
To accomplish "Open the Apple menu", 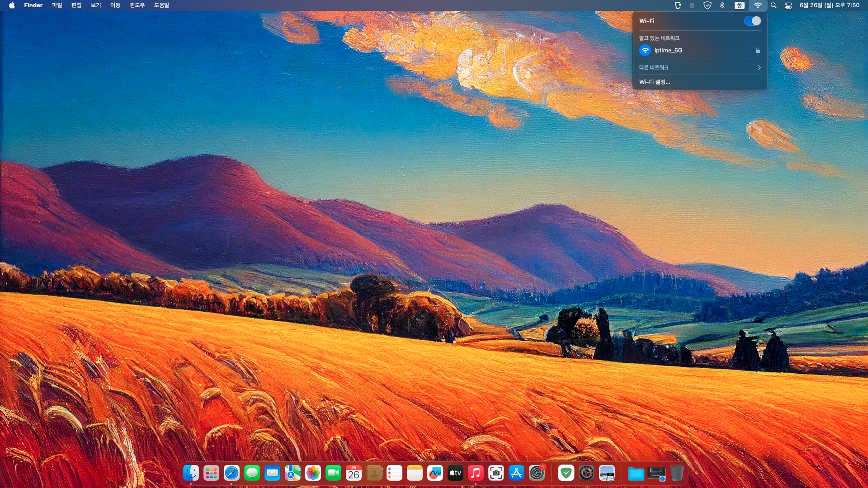I will (x=12, y=5).
